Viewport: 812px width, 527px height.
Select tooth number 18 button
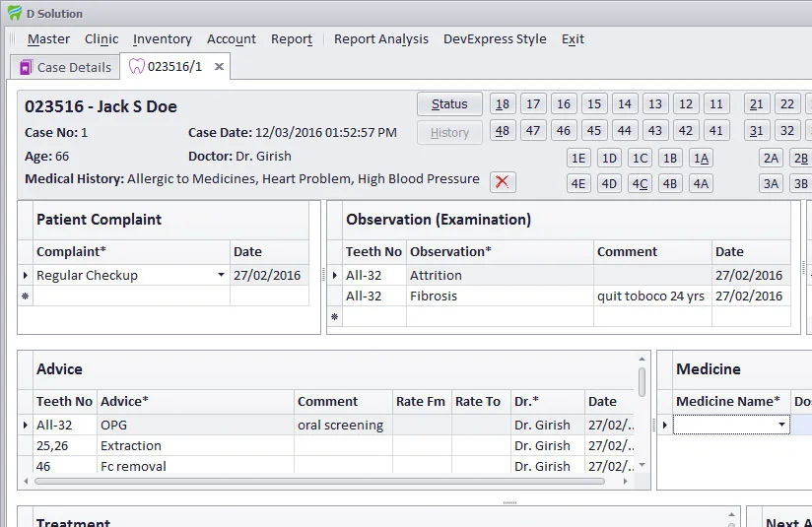[503, 104]
